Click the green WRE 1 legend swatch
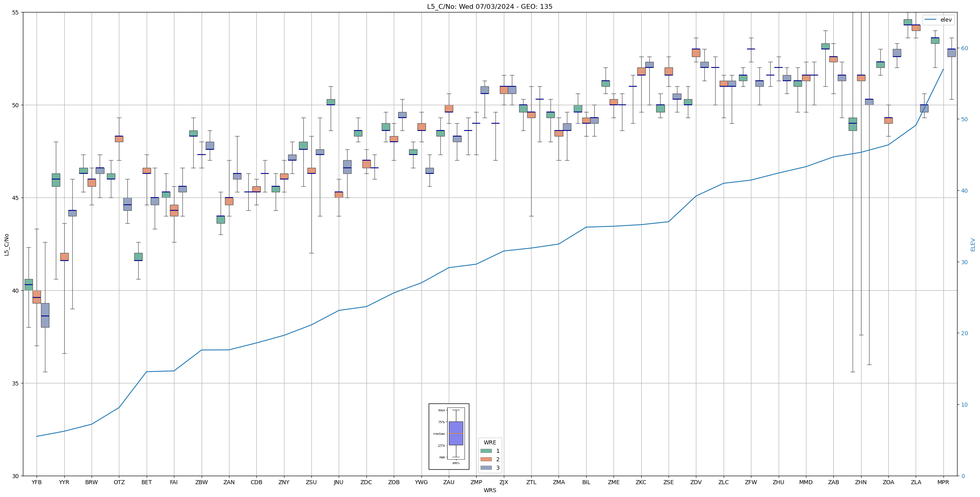The image size is (980, 497). (486, 451)
